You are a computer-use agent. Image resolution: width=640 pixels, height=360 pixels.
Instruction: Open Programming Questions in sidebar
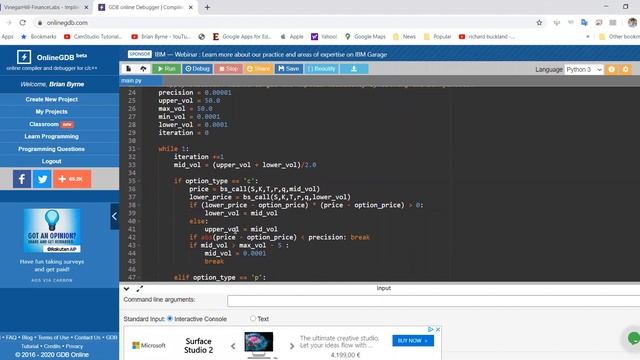[51, 149]
